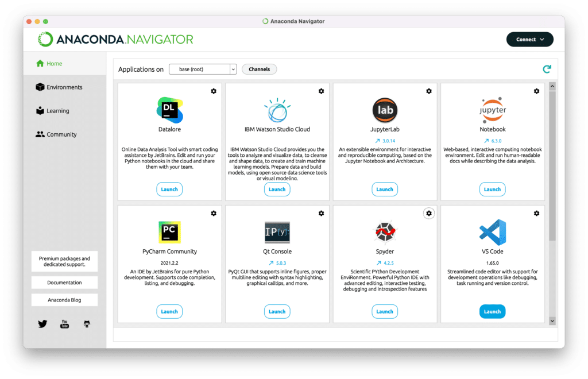Open the GitHub link in the sidebar

pyautogui.click(x=87, y=324)
